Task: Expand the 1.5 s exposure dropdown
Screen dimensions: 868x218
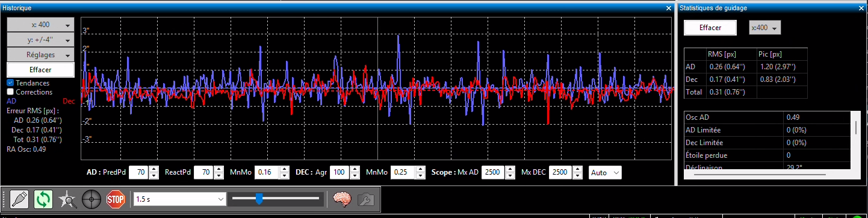Action: click(x=179, y=199)
